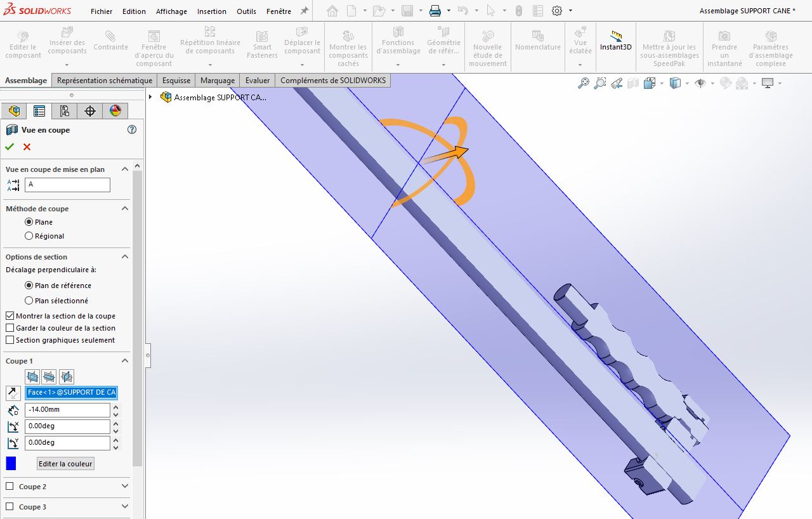Cancel section view with red X

pyautogui.click(x=27, y=147)
